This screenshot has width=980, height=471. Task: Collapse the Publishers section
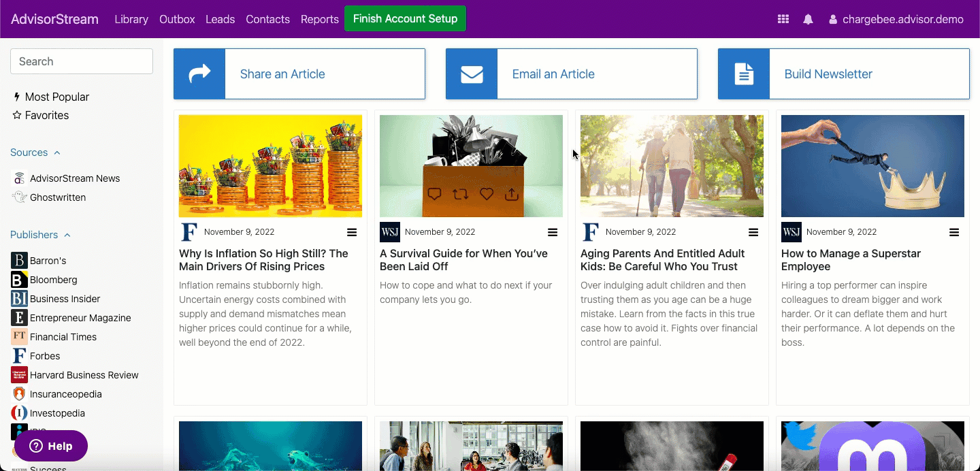coord(40,235)
